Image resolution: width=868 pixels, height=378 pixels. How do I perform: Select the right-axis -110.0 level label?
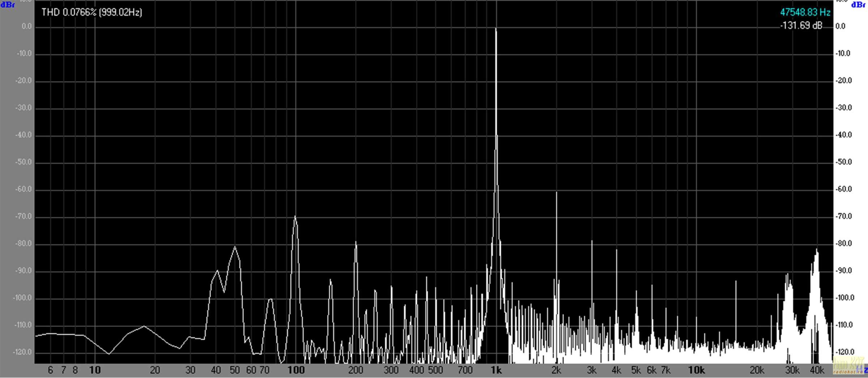[844, 325]
